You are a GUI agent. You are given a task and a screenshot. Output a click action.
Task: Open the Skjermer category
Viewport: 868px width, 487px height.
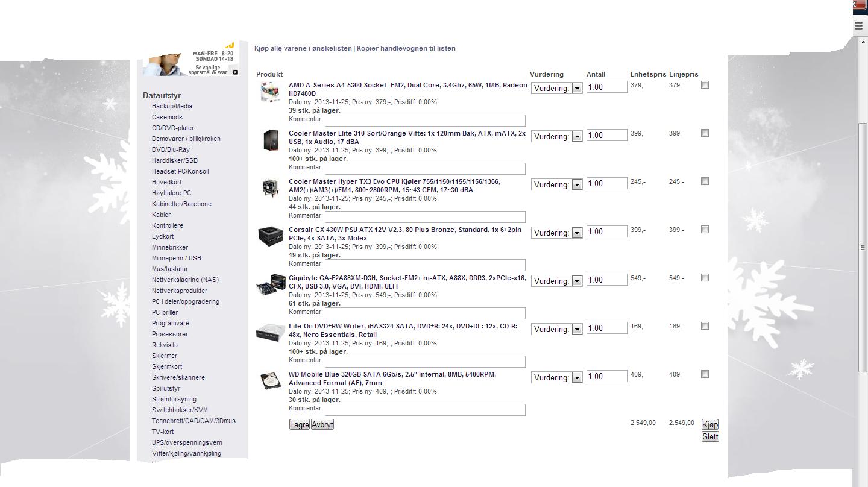click(165, 356)
